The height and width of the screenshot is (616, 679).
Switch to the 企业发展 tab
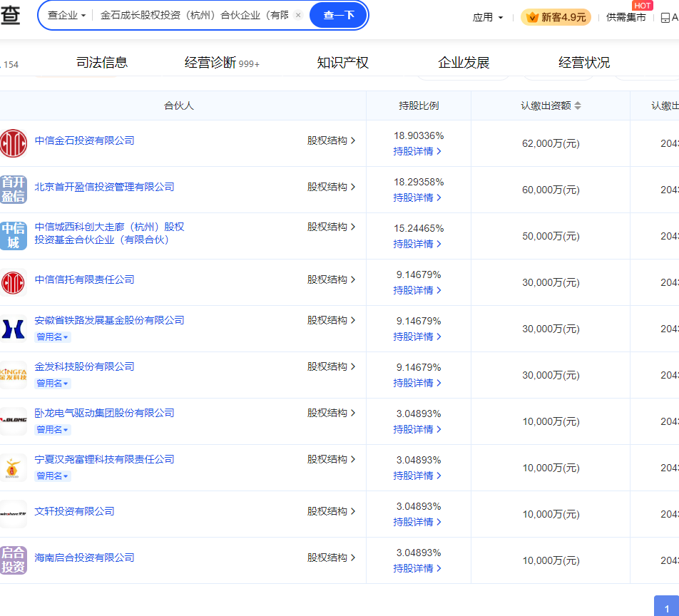[464, 62]
